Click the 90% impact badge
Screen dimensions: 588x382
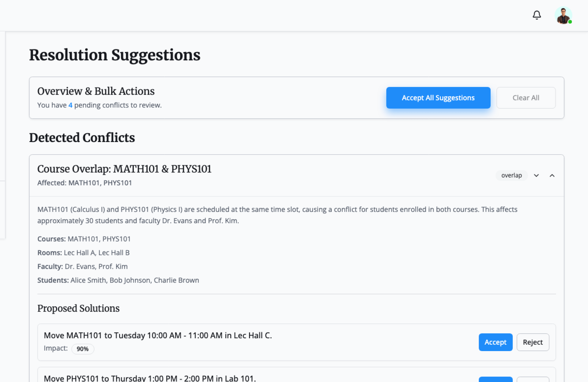coord(82,349)
